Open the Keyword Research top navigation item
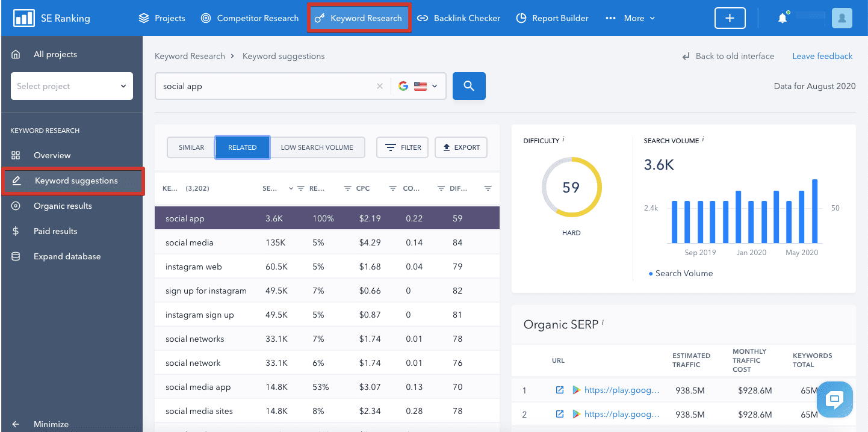The image size is (868, 432). (x=359, y=18)
